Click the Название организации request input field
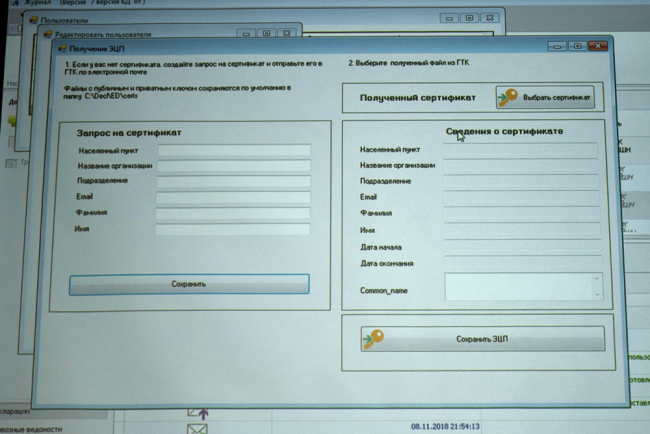The width and height of the screenshot is (650, 434). point(233,167)
